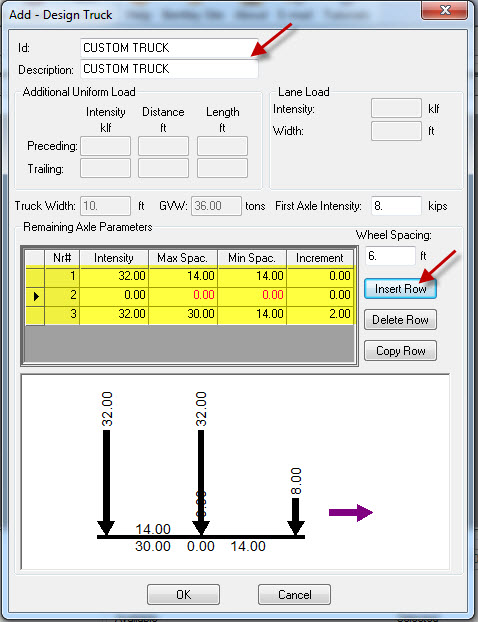The height and width of the screenshot is (622, 478).
Task: Click the Preceding Intensity field
Action: pos(105,146)
